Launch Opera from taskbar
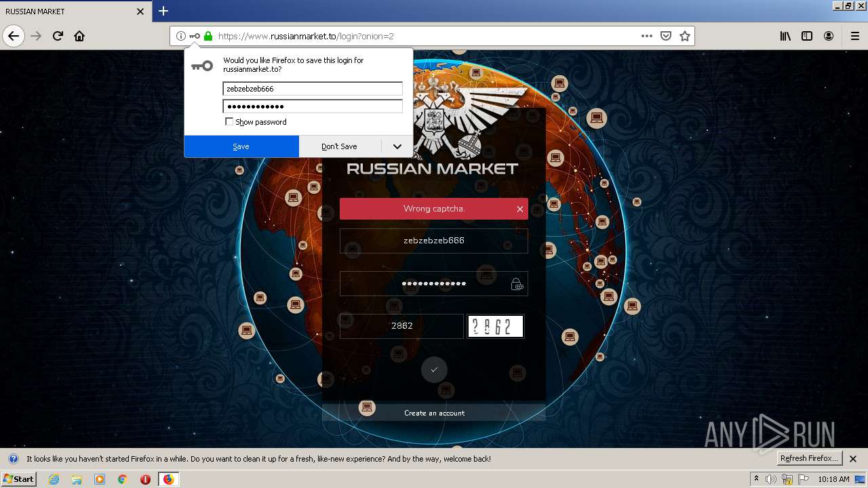 coord(145,479)
